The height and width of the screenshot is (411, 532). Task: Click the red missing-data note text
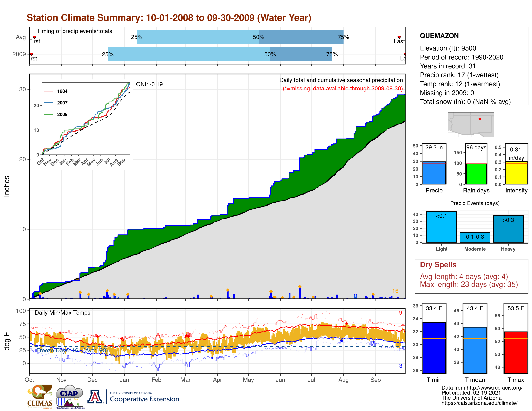343,89
